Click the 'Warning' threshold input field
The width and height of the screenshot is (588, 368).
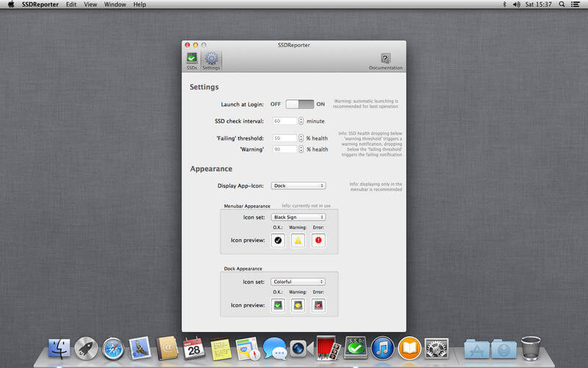tap(284, 149)
